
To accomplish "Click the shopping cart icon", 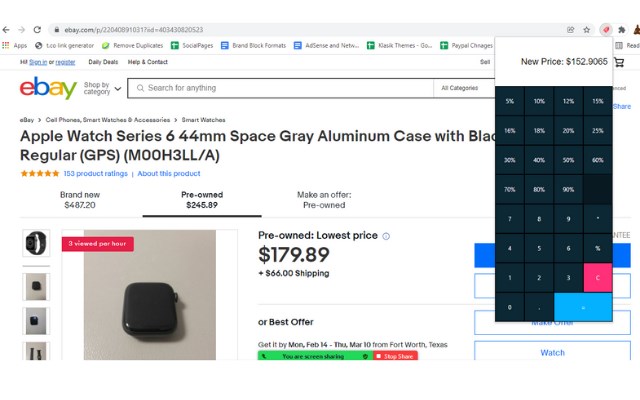I will tap(619, 62).
